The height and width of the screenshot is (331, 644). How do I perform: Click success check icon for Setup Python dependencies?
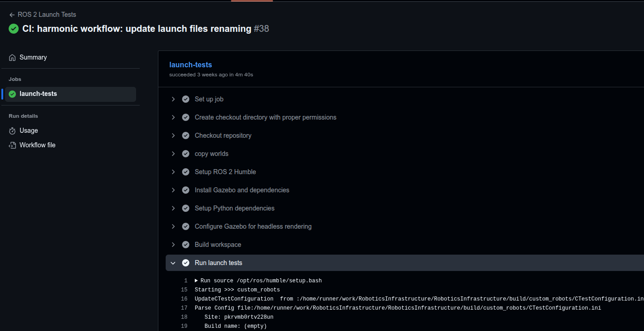186,208
